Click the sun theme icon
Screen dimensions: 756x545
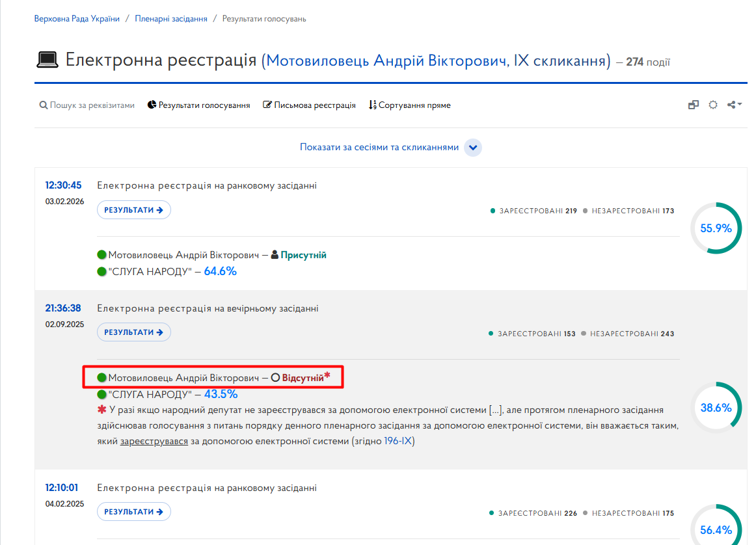point(713,105)
